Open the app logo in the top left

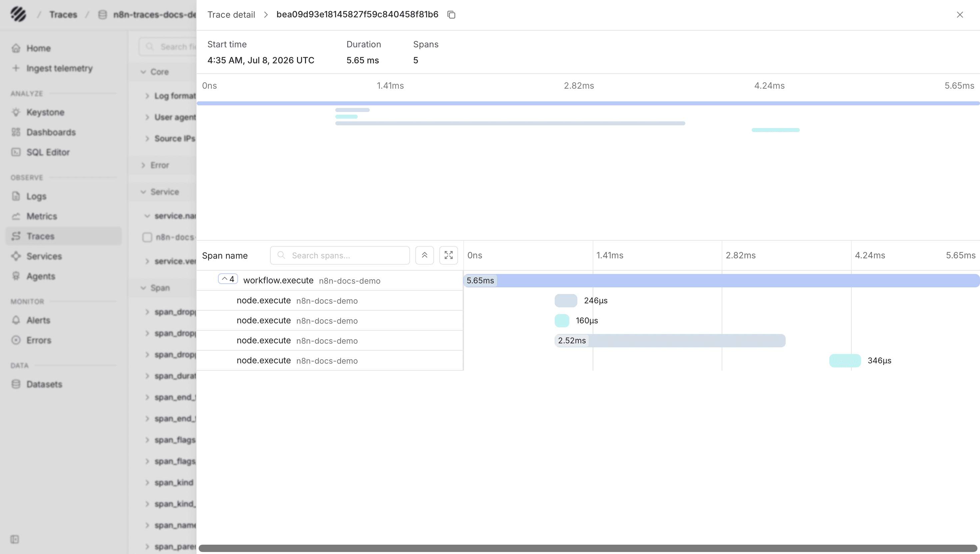click(x=18, y=14)
